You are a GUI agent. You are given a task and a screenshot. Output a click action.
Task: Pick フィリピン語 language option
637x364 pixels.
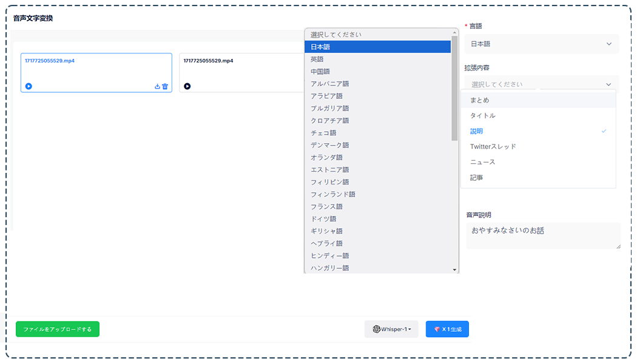(x=377, y=182)
